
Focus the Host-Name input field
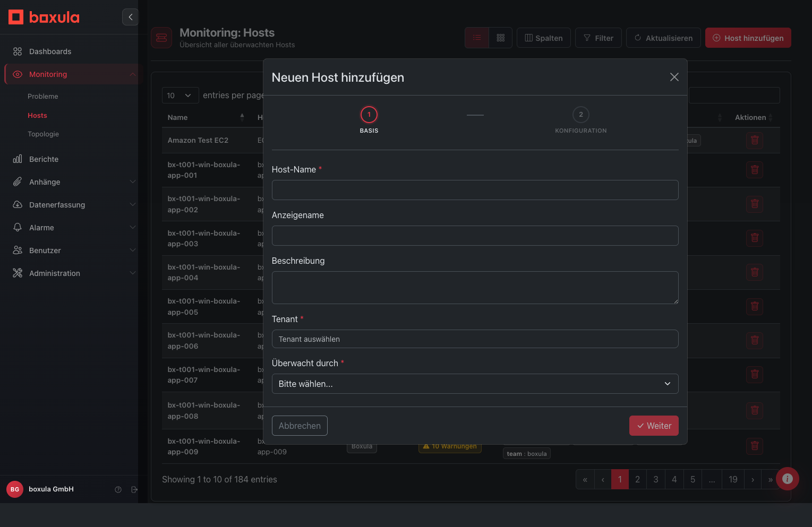click(x=475, y=190)
